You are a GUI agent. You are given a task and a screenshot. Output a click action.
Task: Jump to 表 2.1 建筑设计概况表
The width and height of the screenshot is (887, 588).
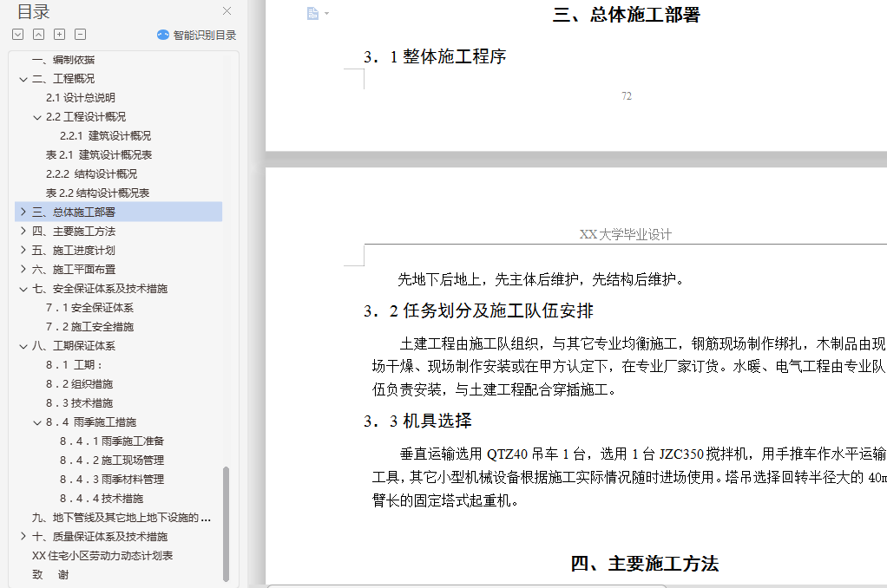(x=99, y=155)
